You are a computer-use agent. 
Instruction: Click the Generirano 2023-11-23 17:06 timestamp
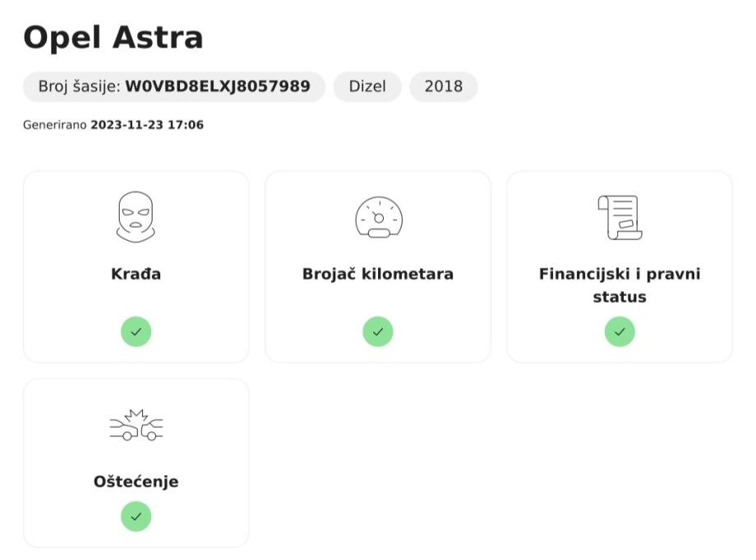pos(113,125)
